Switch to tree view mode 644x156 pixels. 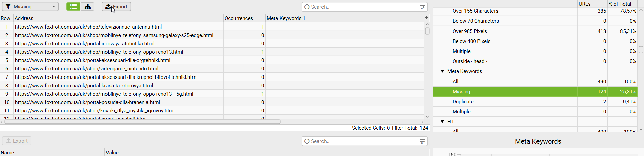[x=87, y=7]
